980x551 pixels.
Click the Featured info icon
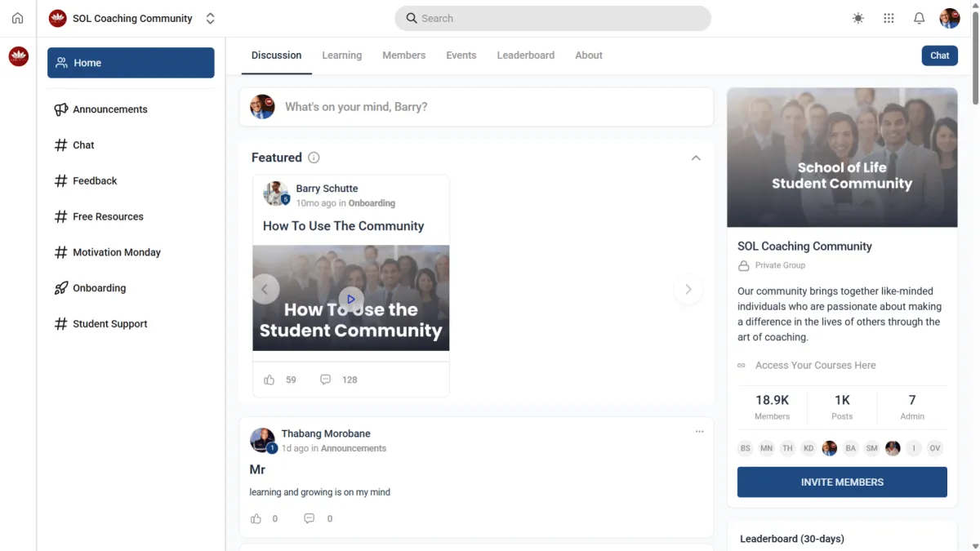pos(314,158)
